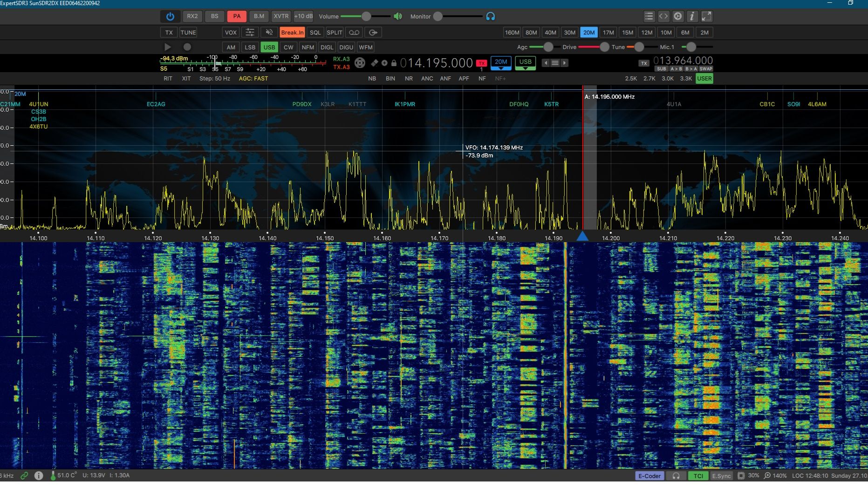Image resolution: width=868 pixels, height=488 pixels.
Task: Adjust the Agc slider handle
Action: [548, 47]
